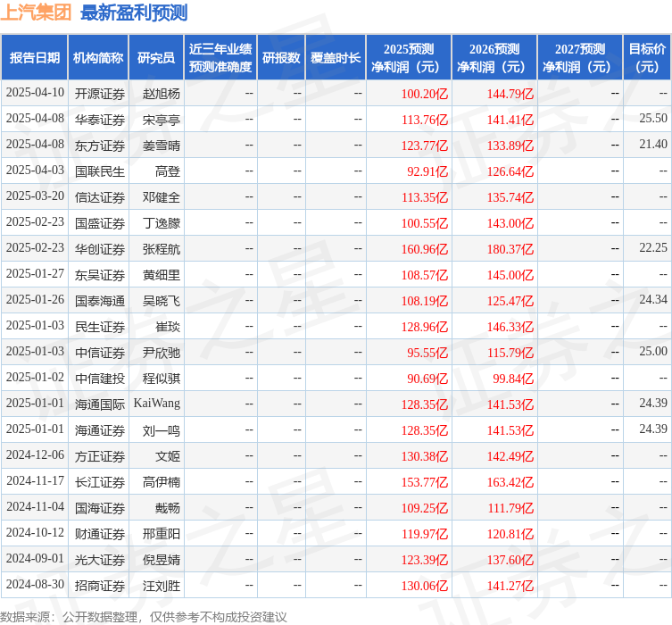
Task: Select the 100.20亿 profit value
Action: pyautogui.click(x=424, y=94)
